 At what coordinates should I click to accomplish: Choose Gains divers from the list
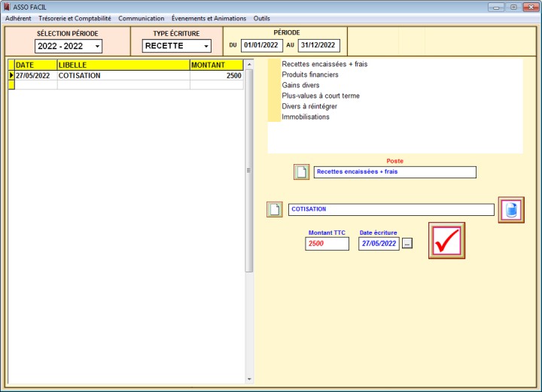tap(300, 86)
